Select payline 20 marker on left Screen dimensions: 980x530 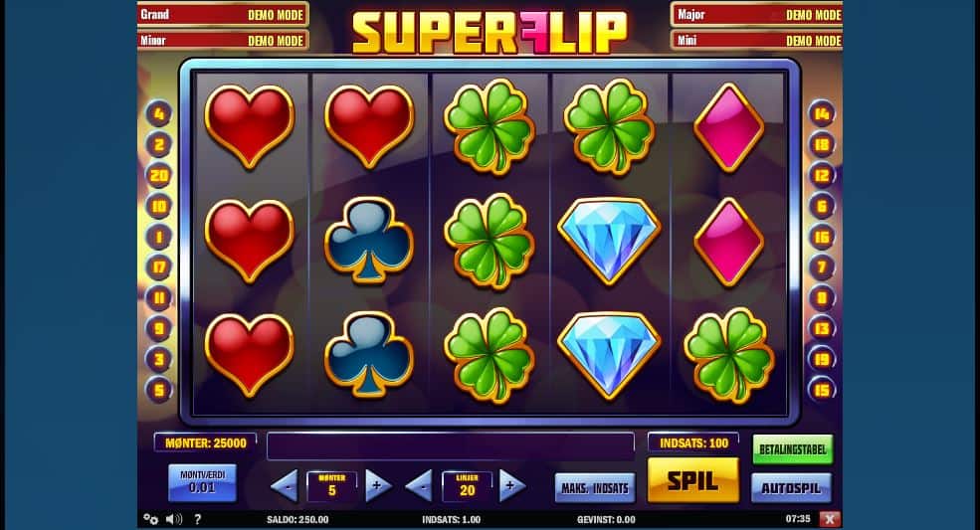pos(159,176)
